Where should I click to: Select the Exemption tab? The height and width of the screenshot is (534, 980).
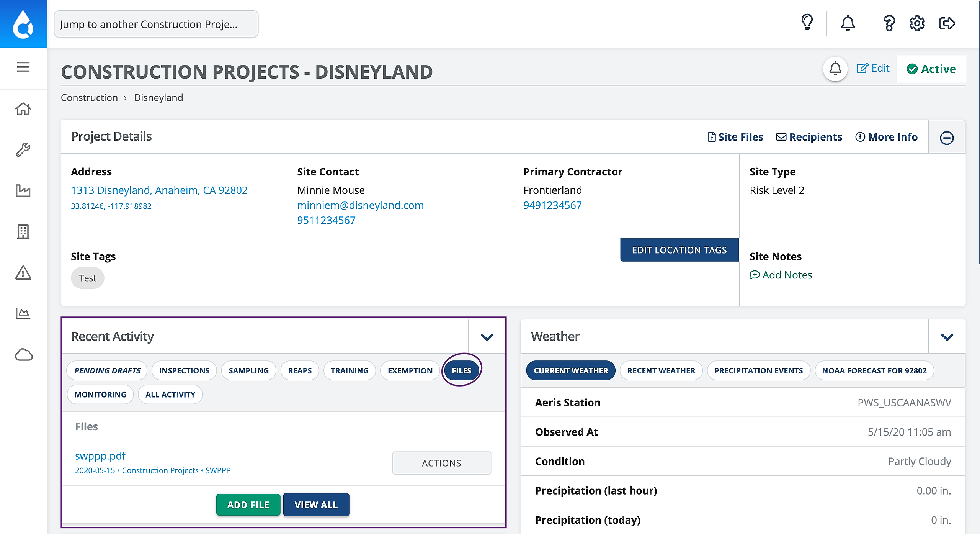click(410, 370)
